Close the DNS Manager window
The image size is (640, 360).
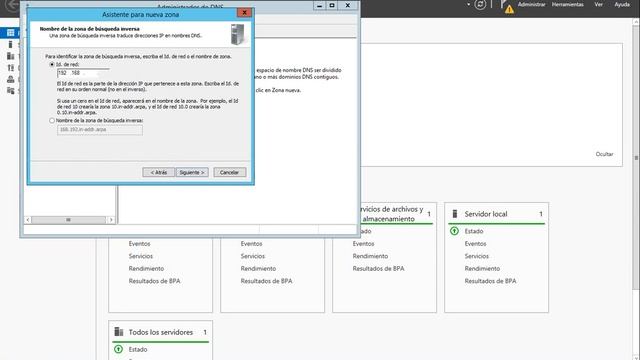point(348,5)
